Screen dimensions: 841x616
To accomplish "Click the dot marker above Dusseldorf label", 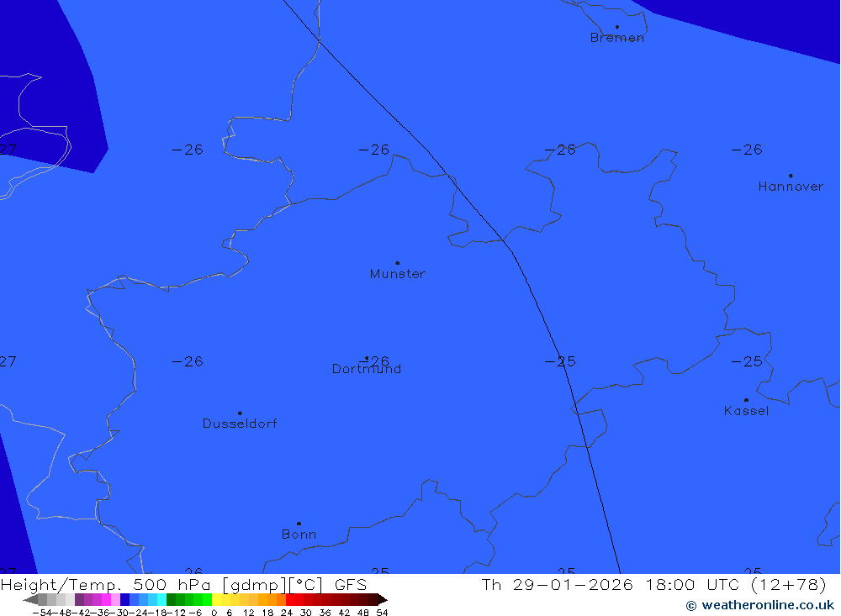I will (240, 413).
